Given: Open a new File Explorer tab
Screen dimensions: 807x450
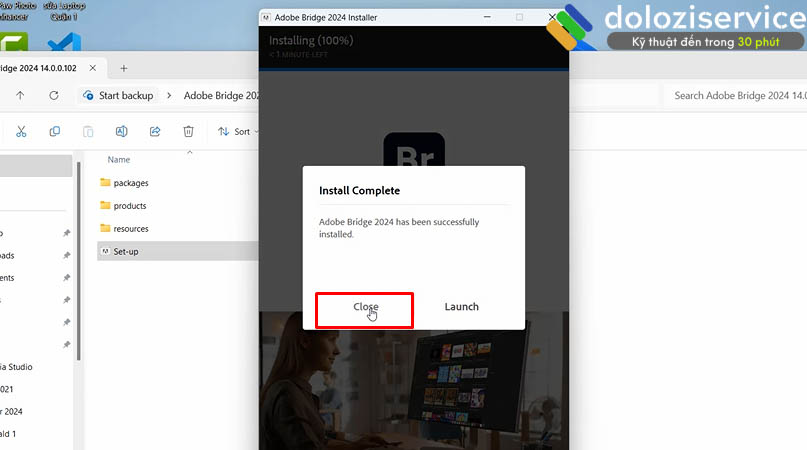Looking at the screenshot, I should tap(124, 68).
